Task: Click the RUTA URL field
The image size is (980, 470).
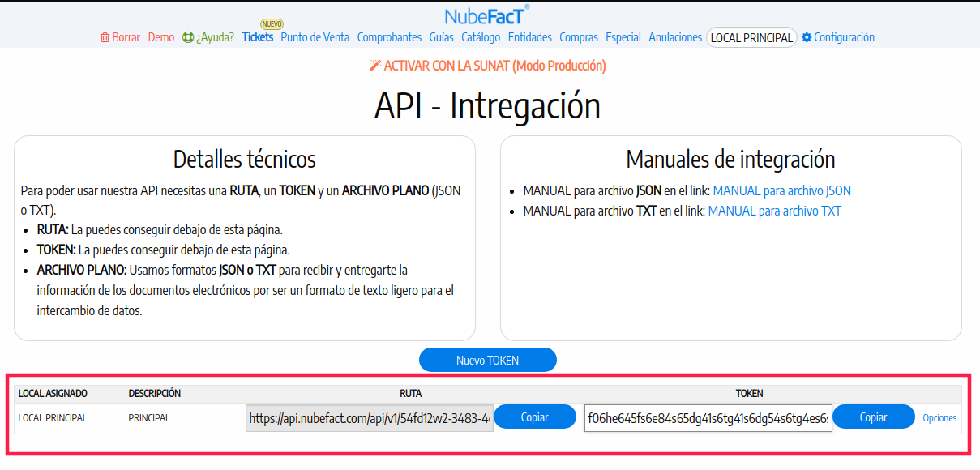Action: pyautogui.click(x=370, y=418)
